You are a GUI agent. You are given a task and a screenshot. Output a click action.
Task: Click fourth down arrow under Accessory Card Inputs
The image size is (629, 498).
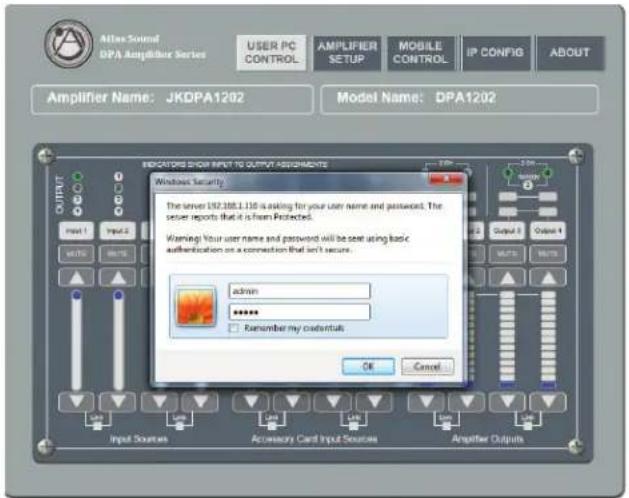[375, 402]
